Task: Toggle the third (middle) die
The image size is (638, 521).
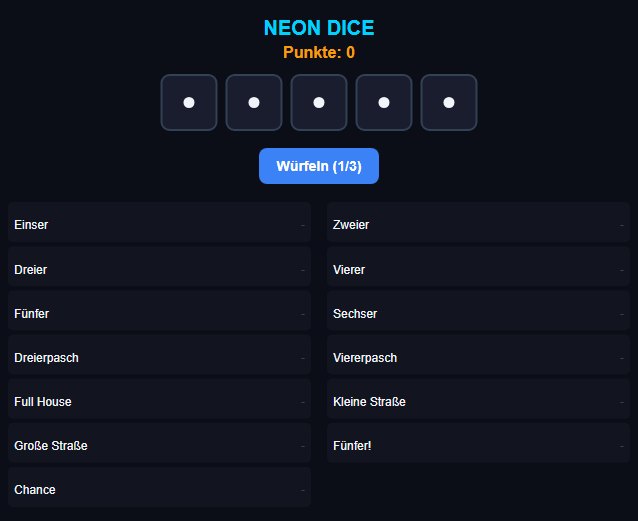Action: pyautogui.click(x=319, y=103)
